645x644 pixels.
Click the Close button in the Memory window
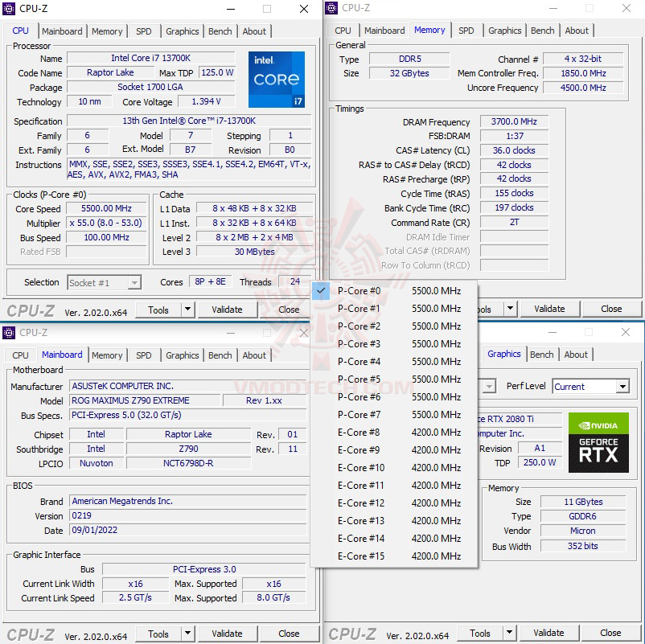[x=612, y=308]
